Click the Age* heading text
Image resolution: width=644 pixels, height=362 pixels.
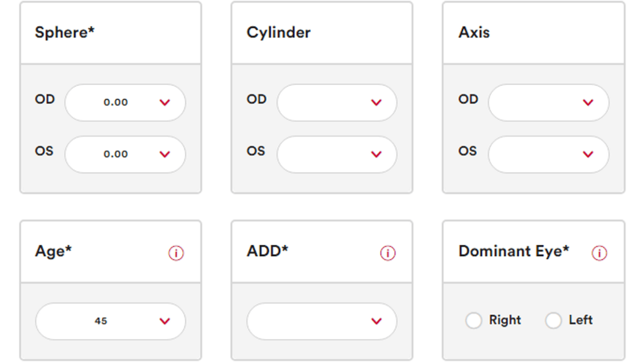[x=53, y=251]
